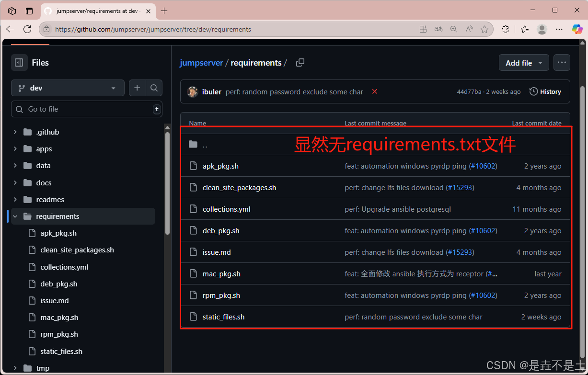Open mac_pkg.sh in sidebar tree

59,318
